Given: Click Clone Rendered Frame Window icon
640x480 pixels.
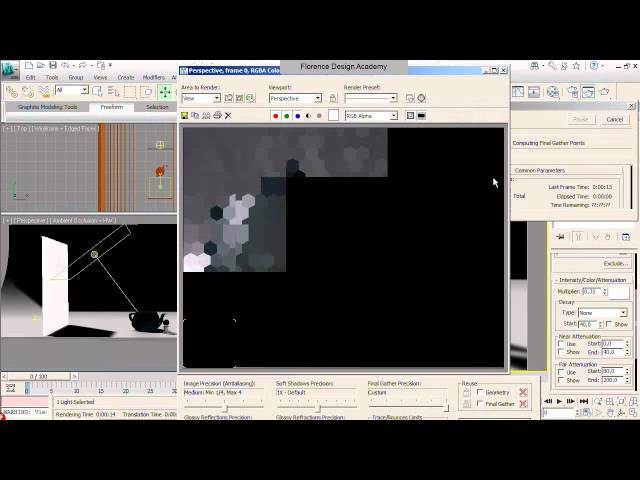Looking at the screenshot, I should pos(206,116).
